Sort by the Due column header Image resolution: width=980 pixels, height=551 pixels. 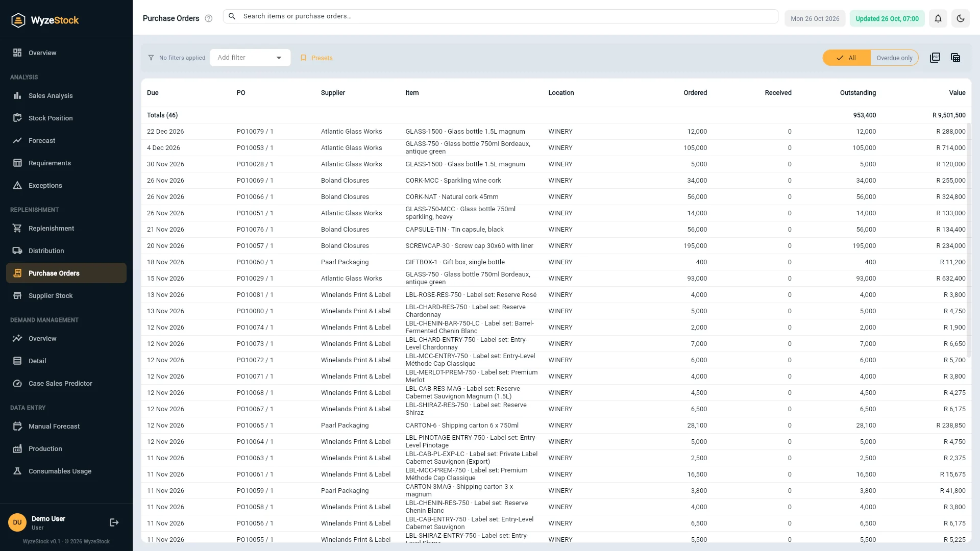153,93
